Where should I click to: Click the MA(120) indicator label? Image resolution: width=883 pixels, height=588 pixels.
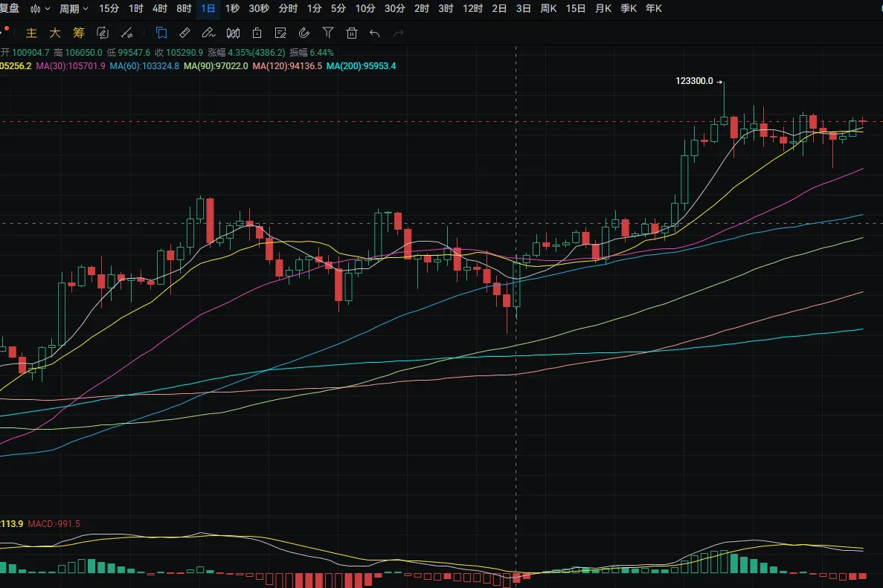[x=287, y=66]
